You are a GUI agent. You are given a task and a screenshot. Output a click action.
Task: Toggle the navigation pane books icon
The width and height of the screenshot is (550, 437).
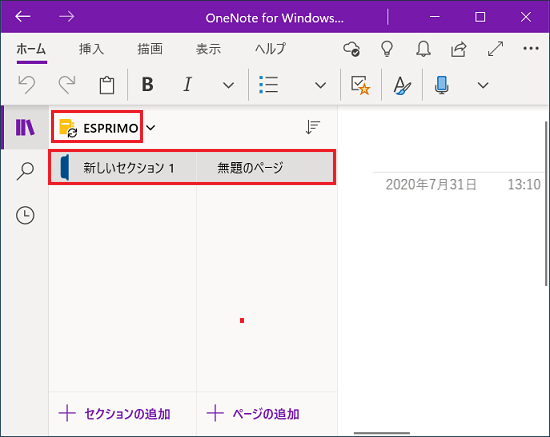coord(25,127)
